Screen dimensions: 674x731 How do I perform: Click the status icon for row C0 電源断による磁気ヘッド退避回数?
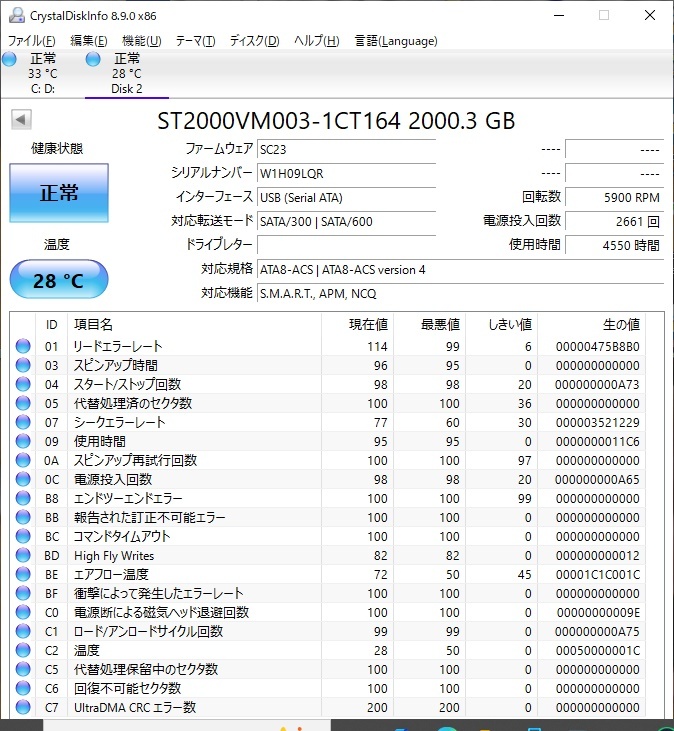coord(23,612)
